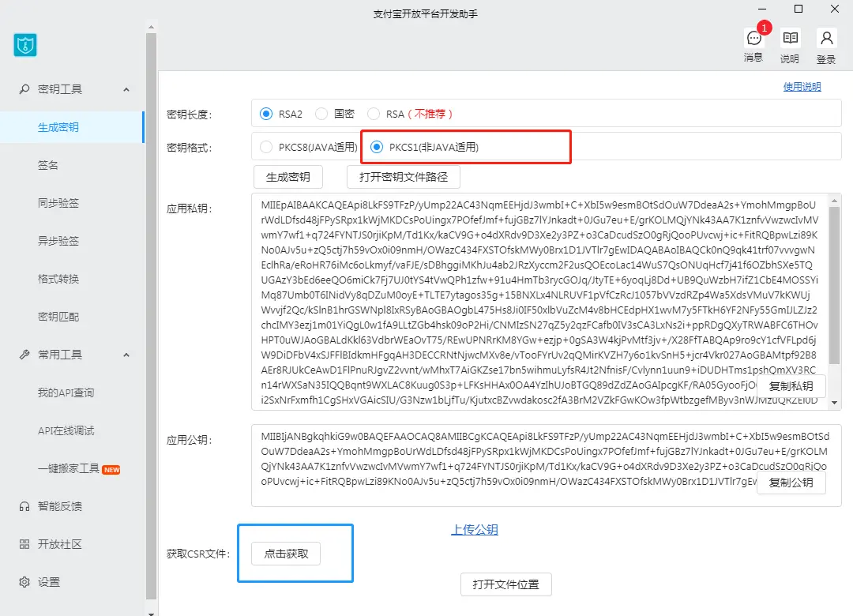Click 复制私钥 button

pyautogui.click(x=791, y=386)
